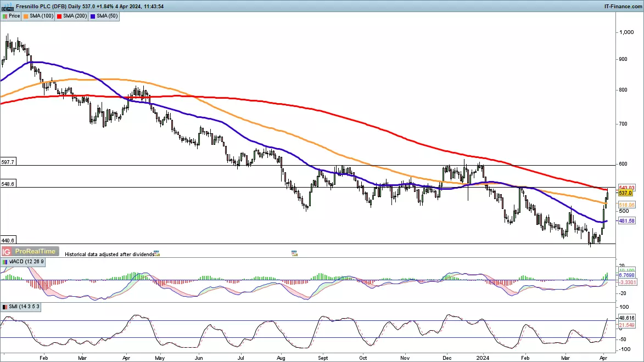Click the 2024 label on time axis
Screen dimensions: 644x362
tap(482, 358)
